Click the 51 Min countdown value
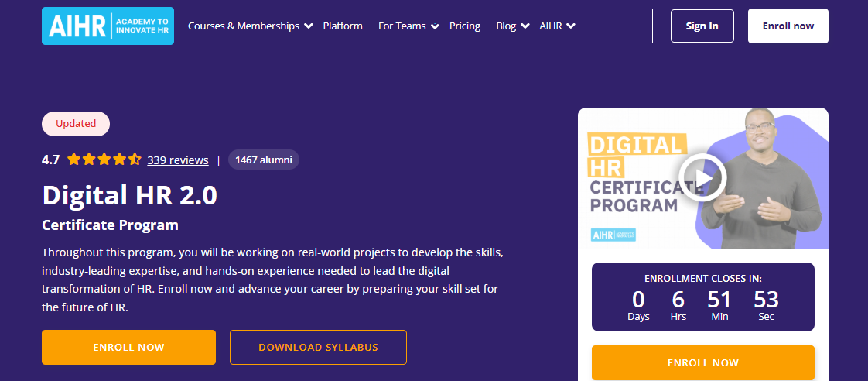The image size is (868, 381). [719, 306]
